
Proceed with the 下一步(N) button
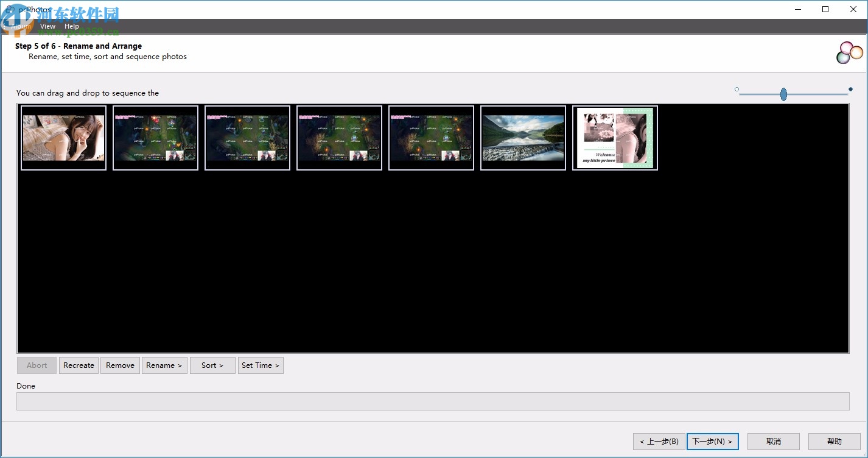(x=713, y=442)
